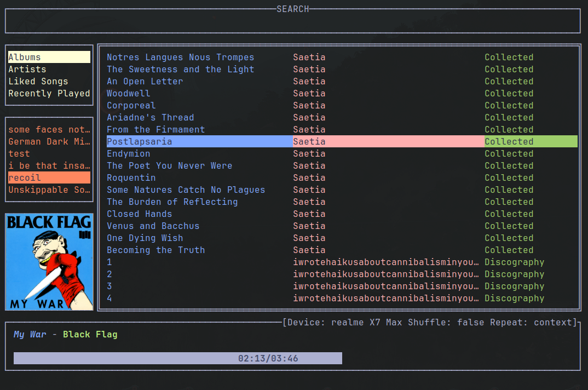Open album 'Notres Langues Nous Trompes'

point(180,58)
